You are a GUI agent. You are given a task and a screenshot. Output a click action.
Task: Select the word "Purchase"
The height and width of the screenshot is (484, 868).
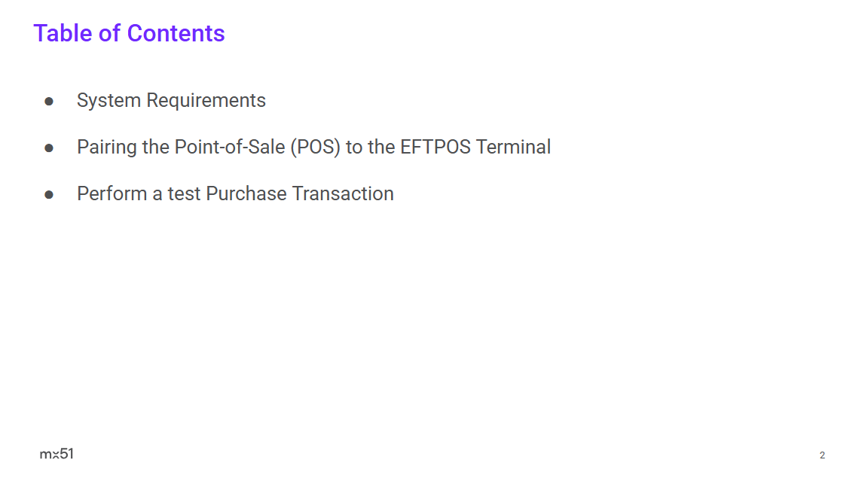pyautogui.click(x=246, y=193)
